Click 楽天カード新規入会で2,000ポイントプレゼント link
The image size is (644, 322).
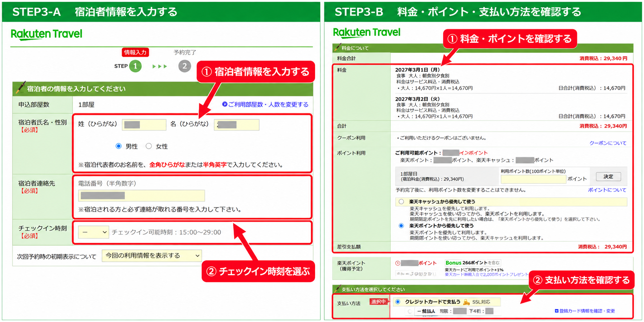pyautogui.click(x=486, y=274)
